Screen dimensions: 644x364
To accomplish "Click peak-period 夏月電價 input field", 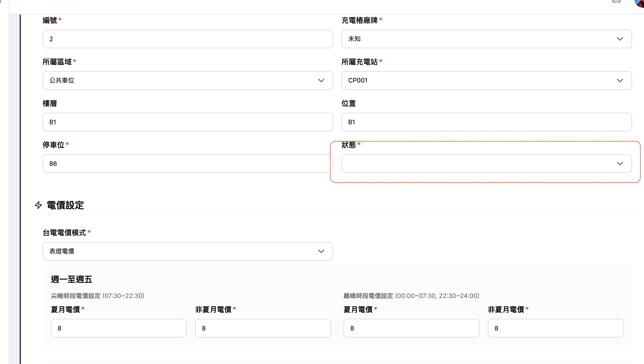I will [x=119, y=328].
